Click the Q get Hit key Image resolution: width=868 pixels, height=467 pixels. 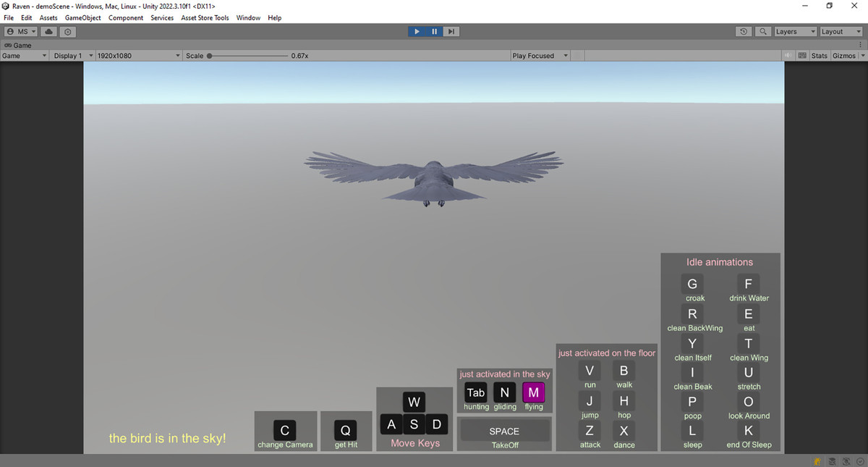[346, 431]
